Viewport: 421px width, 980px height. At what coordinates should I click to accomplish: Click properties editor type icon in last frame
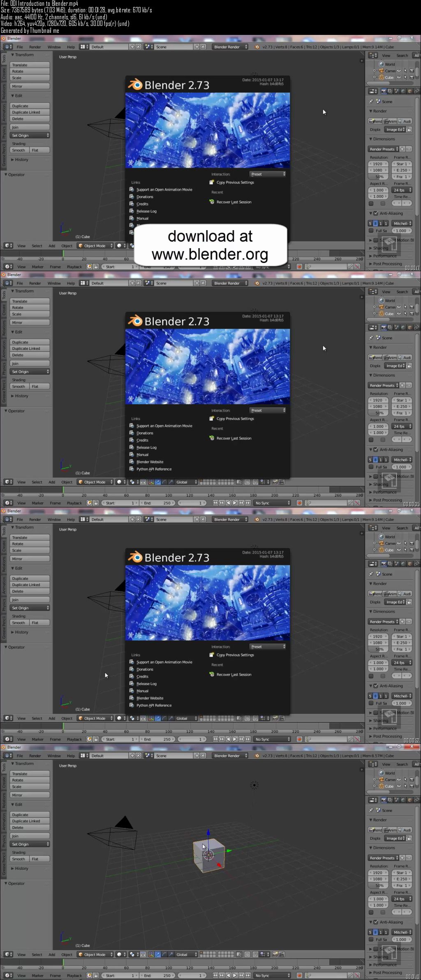373,800
